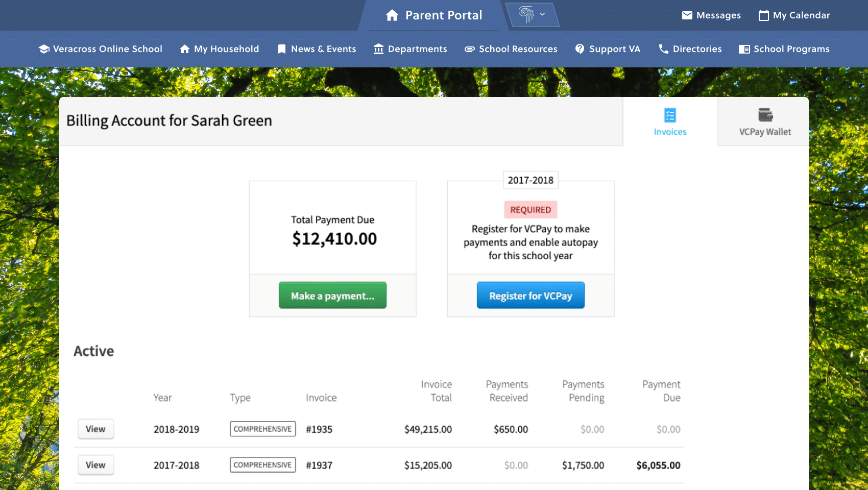View the 2017-2018 invoice #1937

(95, 465)
